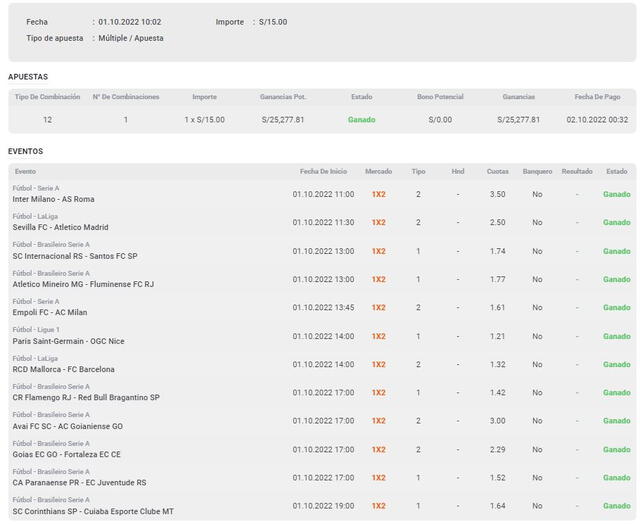640x524 pixels.
Task: Click the Fecha De Pago column header
Action: click(597, 97)
